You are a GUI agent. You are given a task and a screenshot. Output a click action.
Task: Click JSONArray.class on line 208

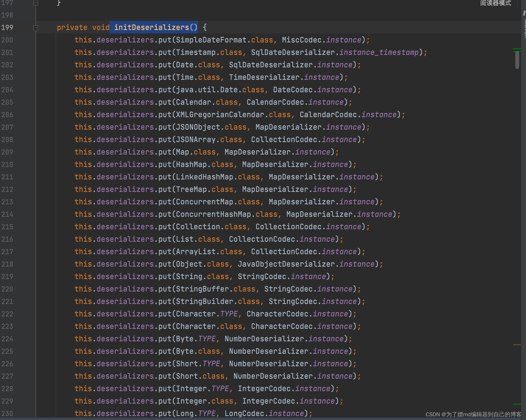pyautogui.click(x=209, y=140)
